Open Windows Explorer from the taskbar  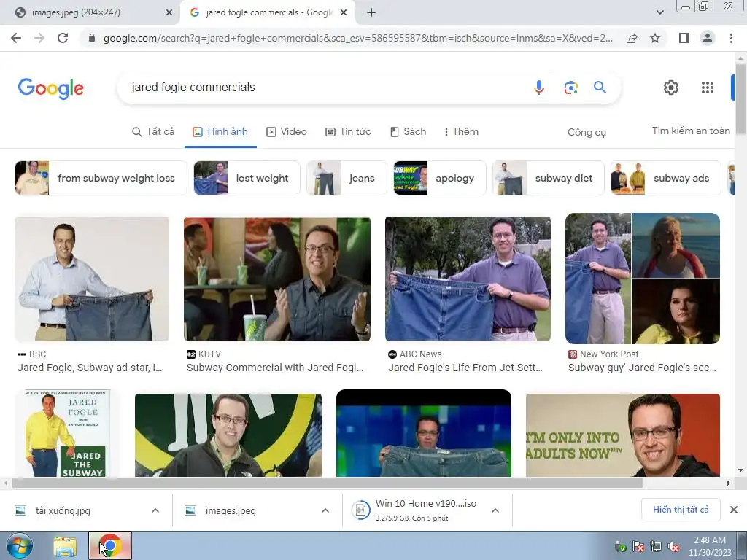coord(65,547)
